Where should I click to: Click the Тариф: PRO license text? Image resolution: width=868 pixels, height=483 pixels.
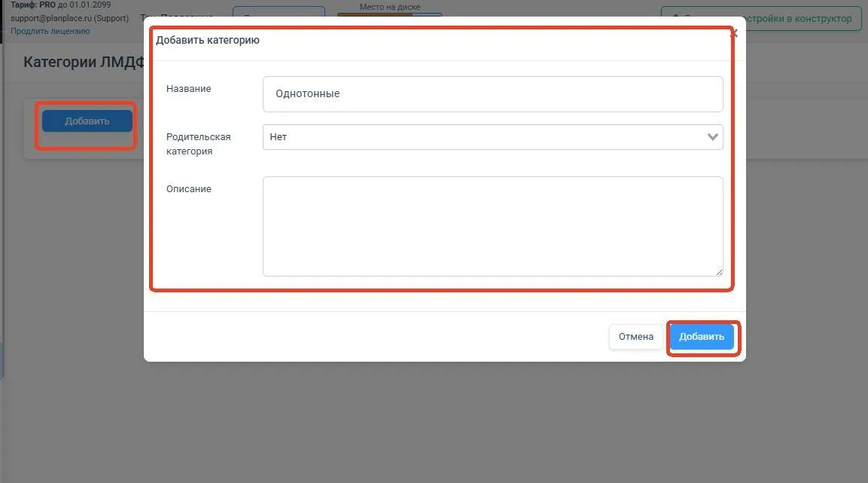click(x=60, y=5)
